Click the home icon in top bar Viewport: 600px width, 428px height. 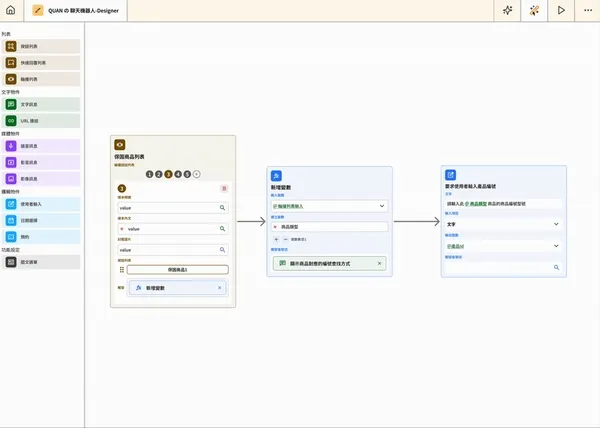click(10, 10)
